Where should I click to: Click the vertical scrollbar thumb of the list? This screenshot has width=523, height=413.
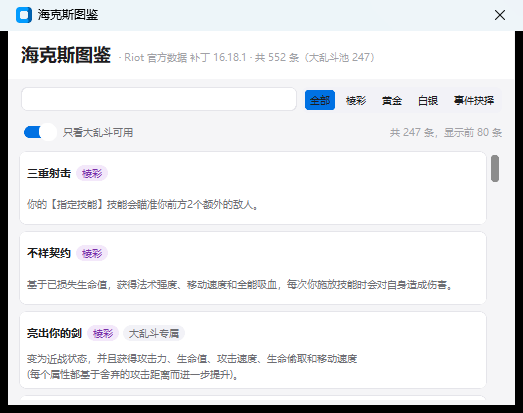[x=495, y=168]
